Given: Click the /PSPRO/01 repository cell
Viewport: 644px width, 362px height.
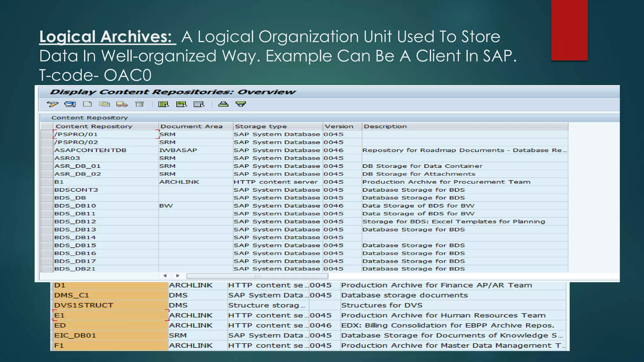Looking at the screenshot, I should (106, 134).
